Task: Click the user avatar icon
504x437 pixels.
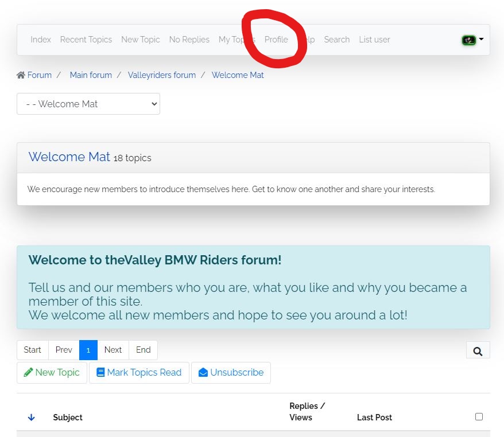Action: point(469,40)
